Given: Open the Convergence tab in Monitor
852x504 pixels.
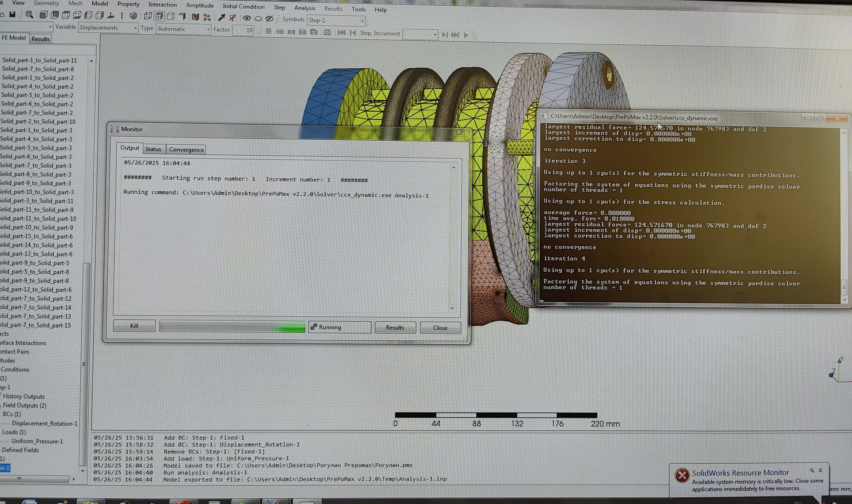Looking at the screenshot, I should point(186,150).
